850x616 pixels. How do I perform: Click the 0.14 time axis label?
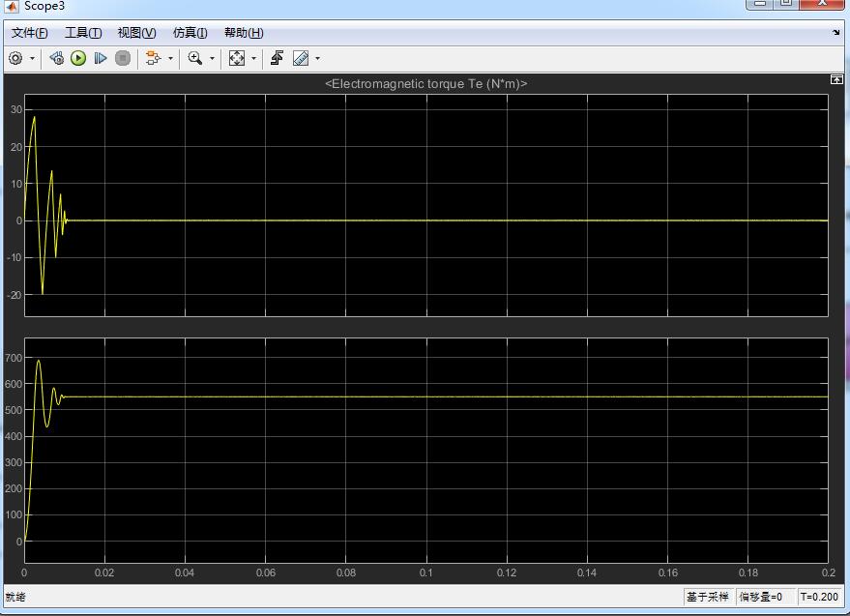click(x=587, y=572)
